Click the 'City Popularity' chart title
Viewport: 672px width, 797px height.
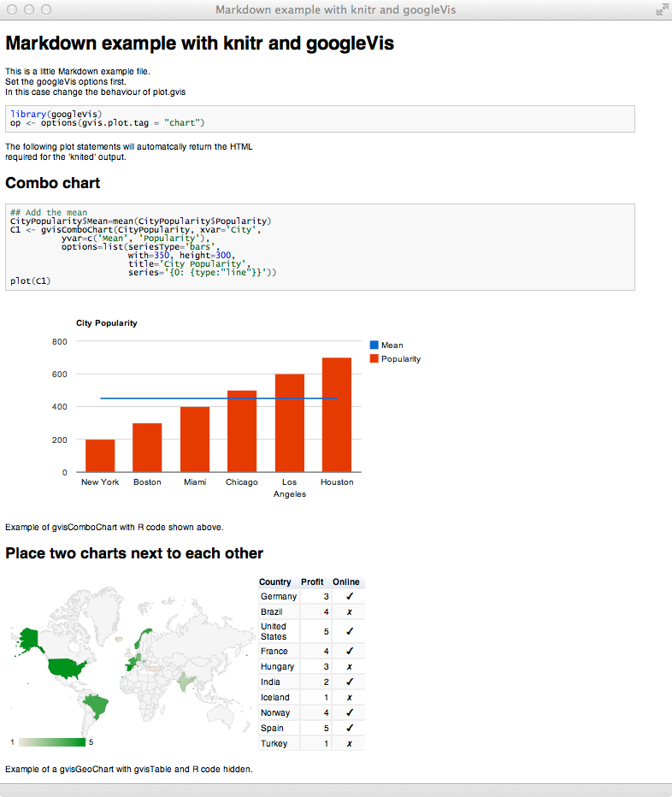(x=107, y=323)
